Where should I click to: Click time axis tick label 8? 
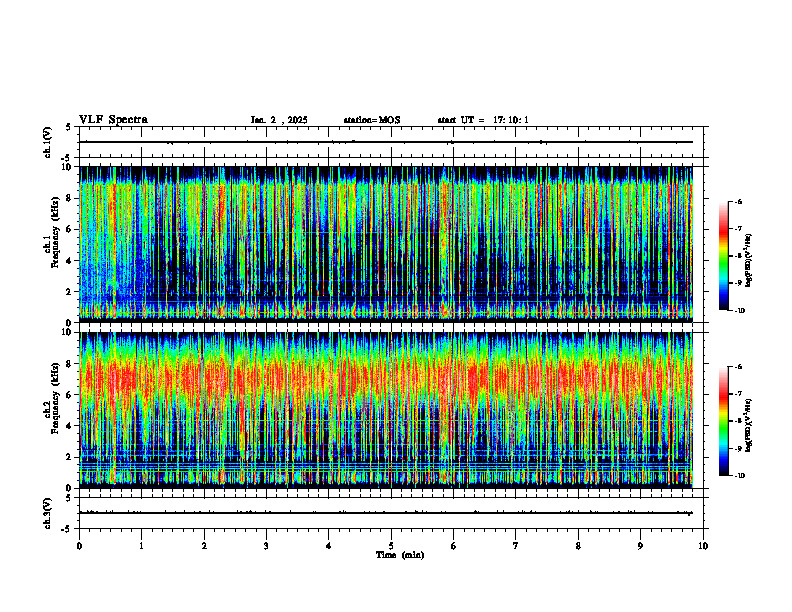tap(578, 546)
